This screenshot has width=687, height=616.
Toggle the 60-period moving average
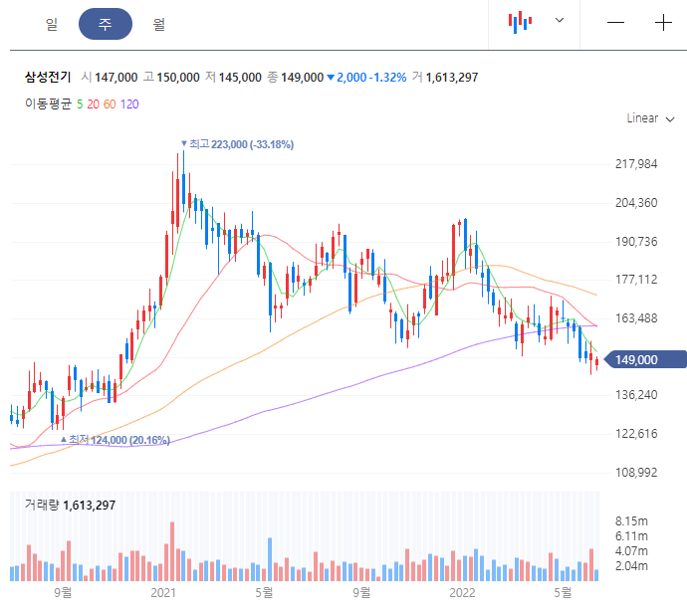coord(110,104)
